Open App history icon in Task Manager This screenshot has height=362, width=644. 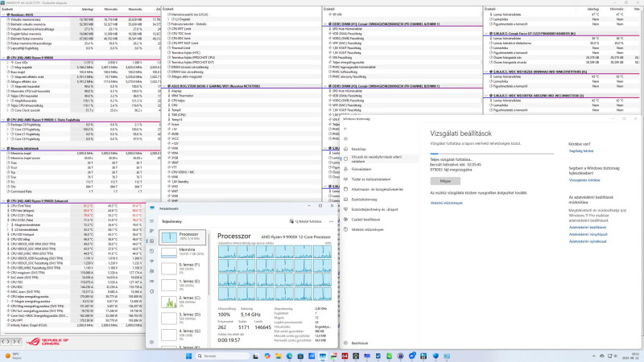pos(152,251)
